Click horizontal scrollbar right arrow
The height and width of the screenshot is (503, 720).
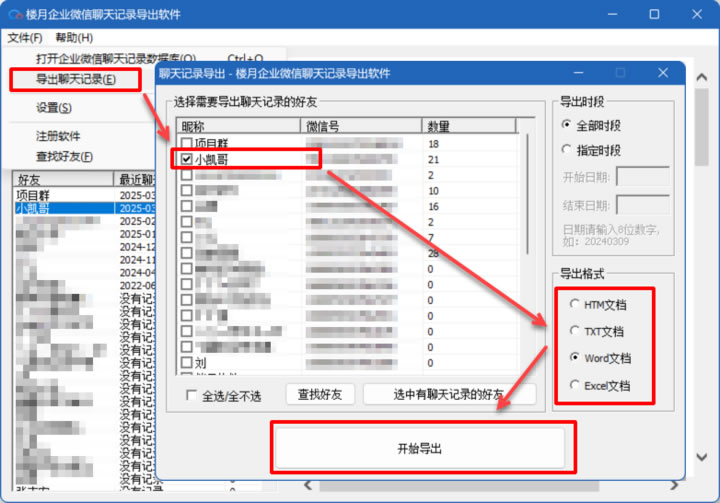[x=674, y=485]
